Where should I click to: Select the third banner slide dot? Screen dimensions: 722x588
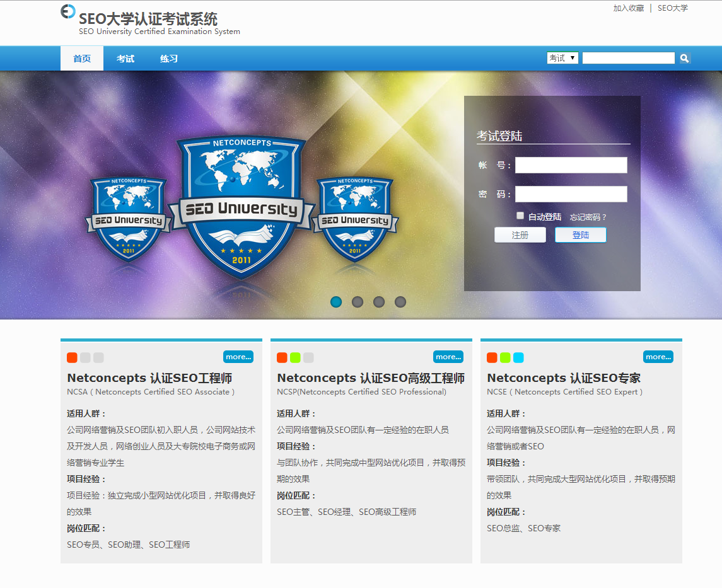379,302
